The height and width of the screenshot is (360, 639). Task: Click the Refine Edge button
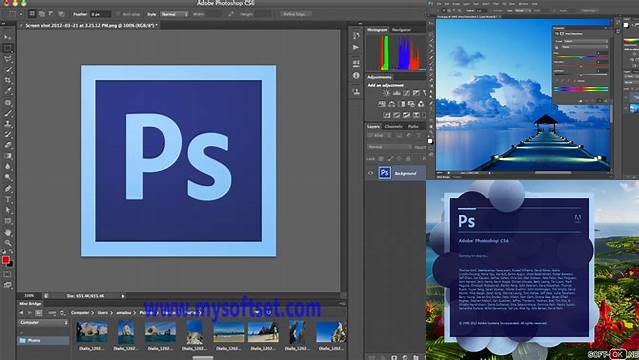coord(296,14)
